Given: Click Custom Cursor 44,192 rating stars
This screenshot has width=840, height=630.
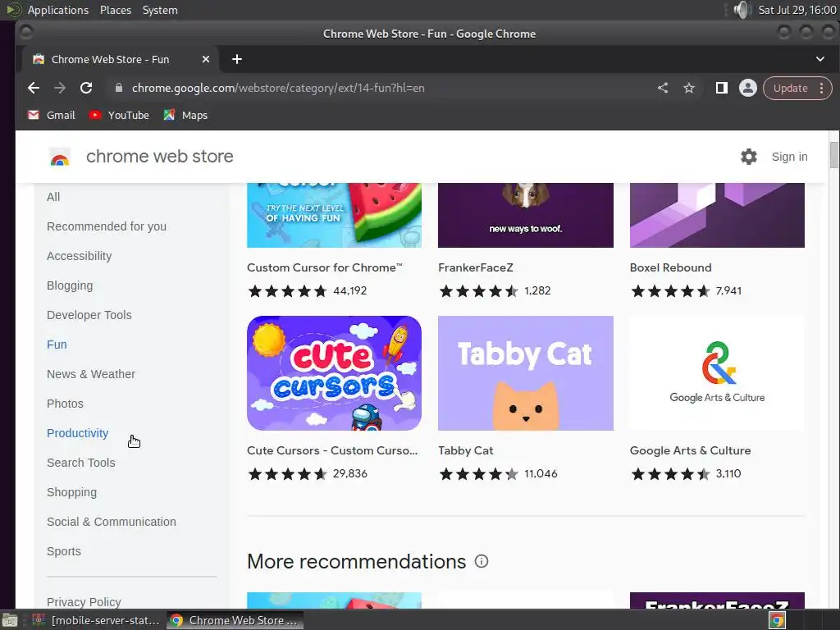Looking at the screenshot, I should 287,291.
